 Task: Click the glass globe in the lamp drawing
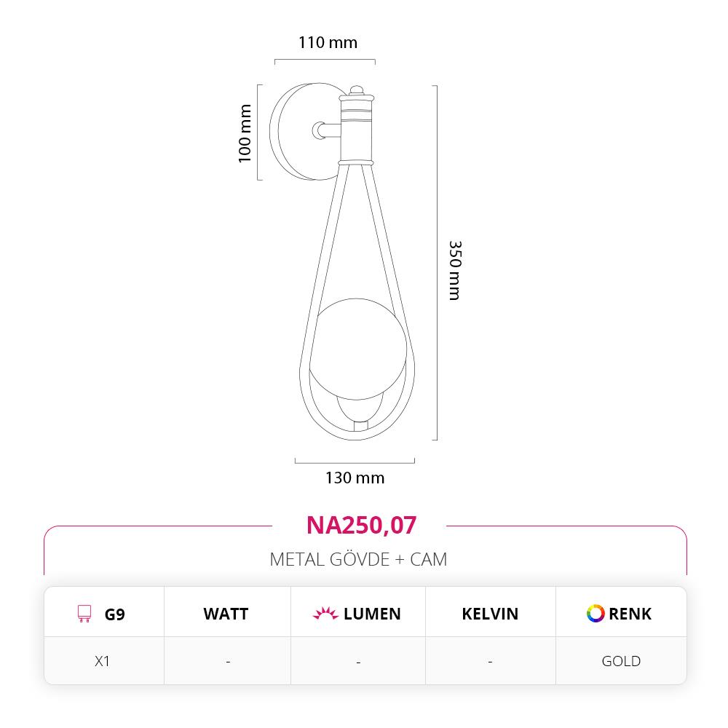tap(356, 350)
